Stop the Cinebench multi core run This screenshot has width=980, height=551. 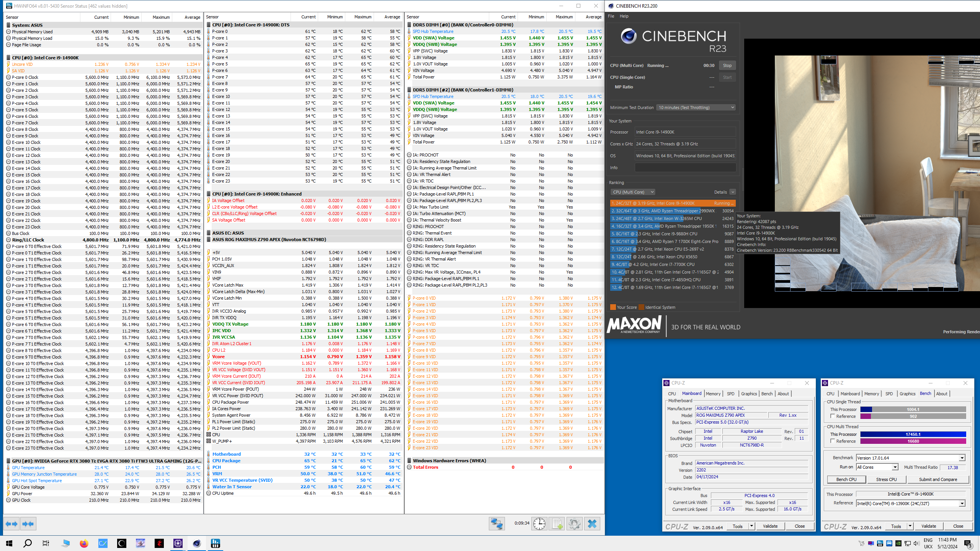[727, 65]
